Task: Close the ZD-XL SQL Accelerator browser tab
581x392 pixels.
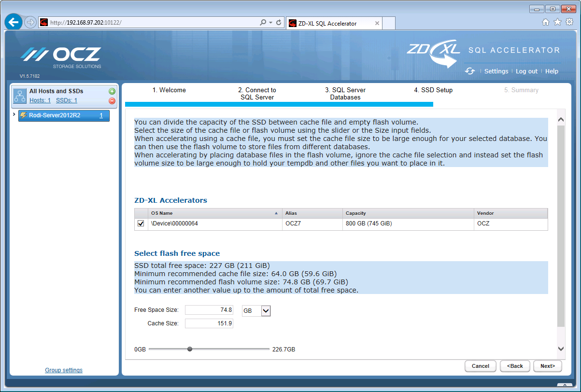Action: click(x=377, y=23)
